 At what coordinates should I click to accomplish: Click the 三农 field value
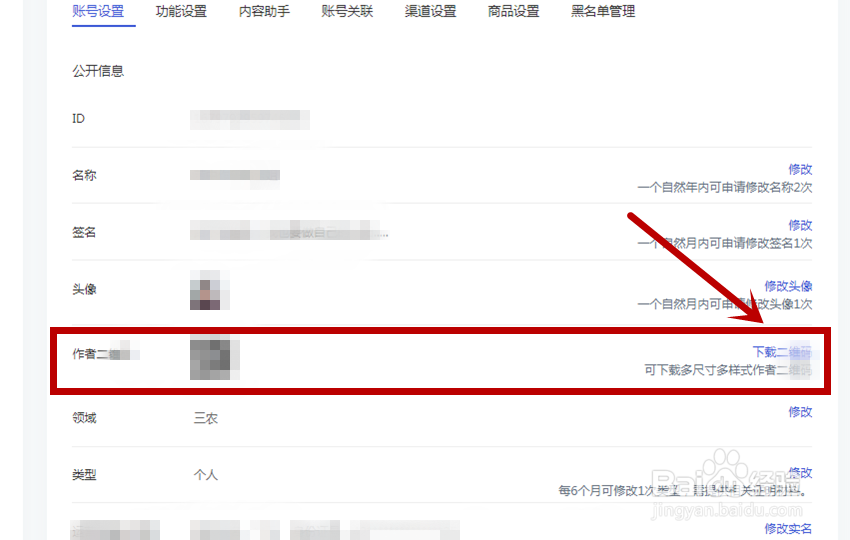pyautogui.click(x=206, y=418)
